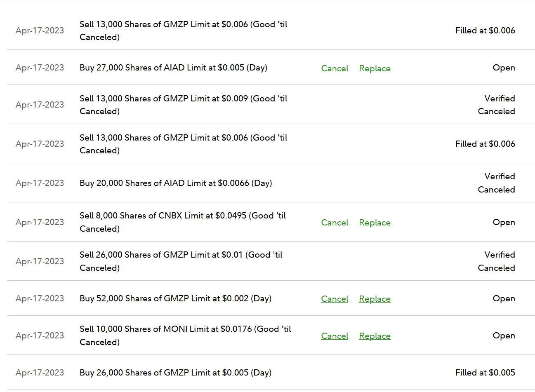Select the Buy 20,000 AIAD order at $0.0066
This screenshot has height=392, width=535.
(x=176, y=183)
